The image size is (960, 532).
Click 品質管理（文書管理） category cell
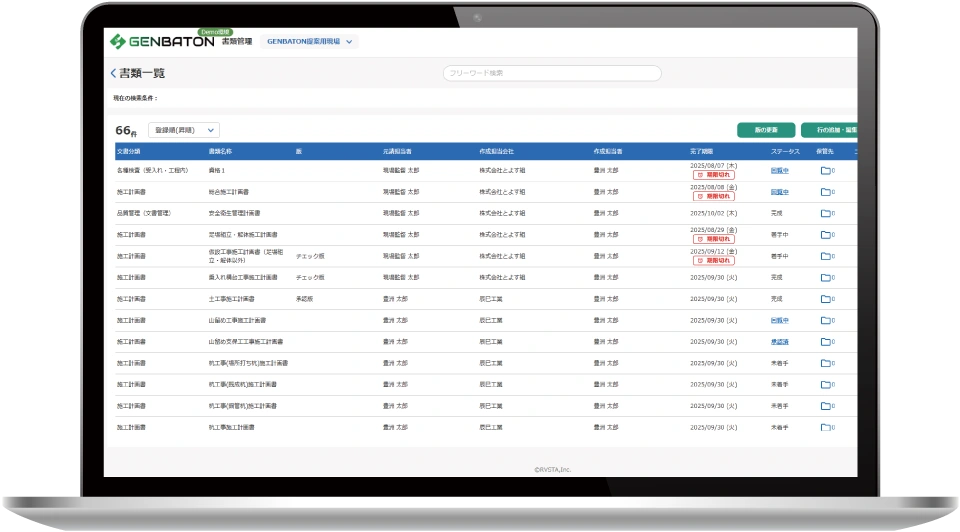(144, 214)
